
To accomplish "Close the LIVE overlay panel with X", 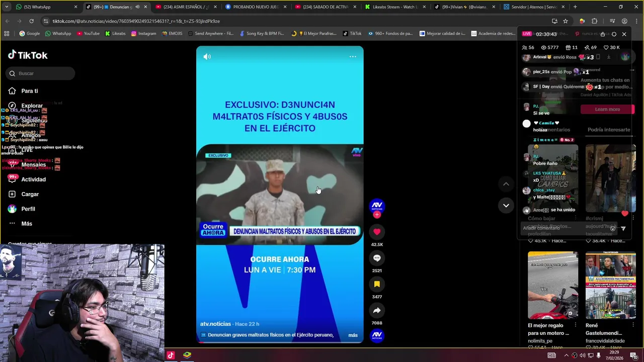I will pos(624,34).
